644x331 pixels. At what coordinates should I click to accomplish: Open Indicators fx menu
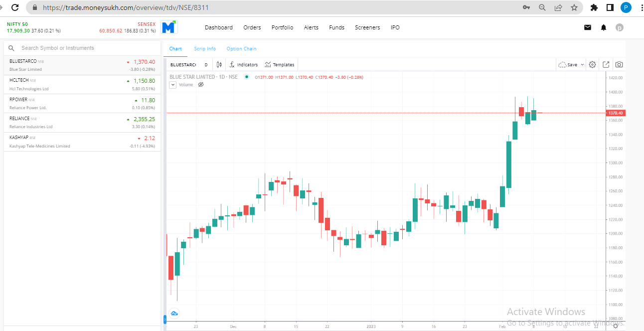pos(244,64)
